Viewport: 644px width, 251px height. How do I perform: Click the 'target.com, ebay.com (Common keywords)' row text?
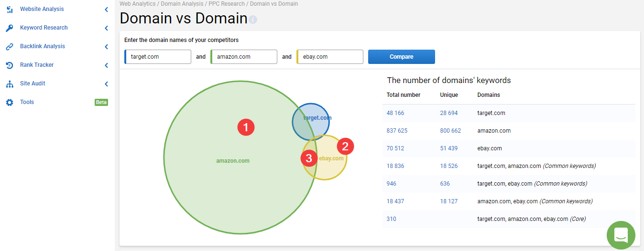coord(532,184)
